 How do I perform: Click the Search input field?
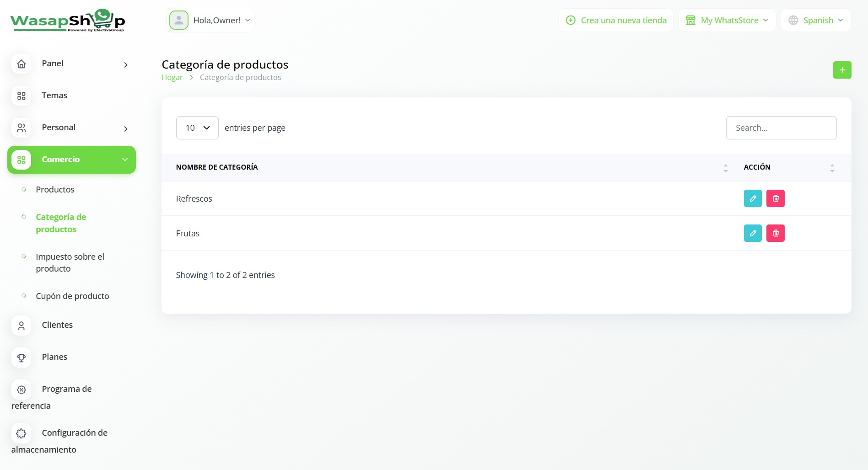tap(781, 128)
